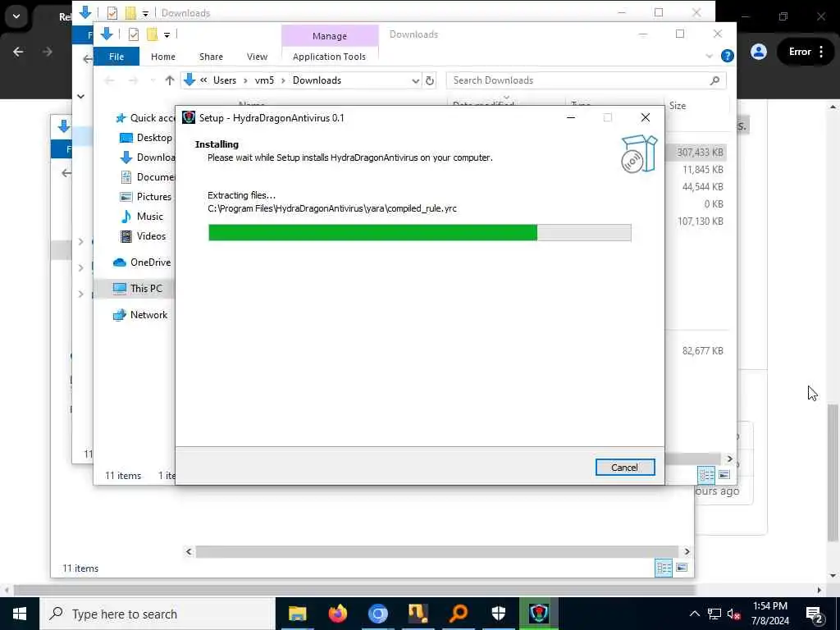Click the Network icon in navigation pane
This screenshot has width=840, height=630.
coord(120,315)
